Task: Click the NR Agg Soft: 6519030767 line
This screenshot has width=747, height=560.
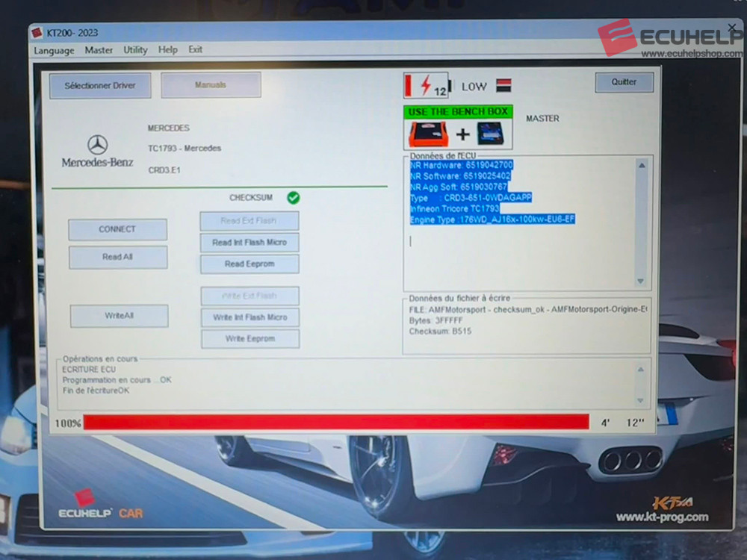Action: coord(459,187)
